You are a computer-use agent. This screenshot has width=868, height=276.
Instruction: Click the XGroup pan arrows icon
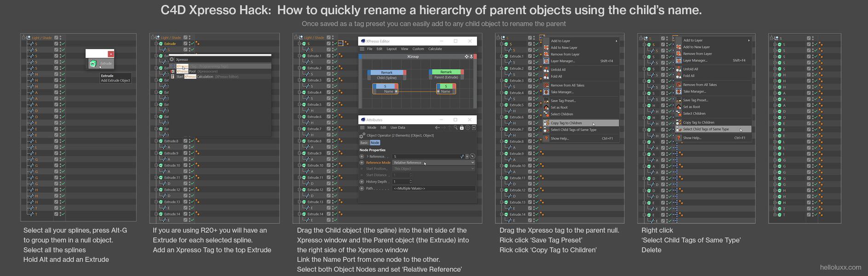click(x=466, y=57)
